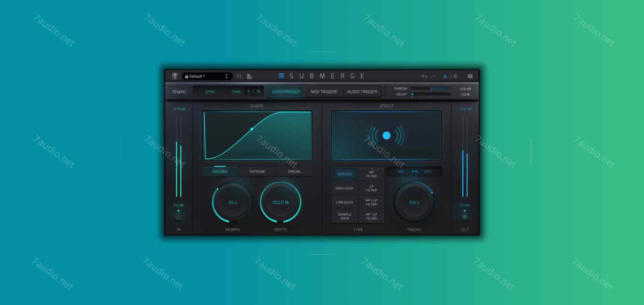Select the HP FILTER effect type

(x=371, y=174)
